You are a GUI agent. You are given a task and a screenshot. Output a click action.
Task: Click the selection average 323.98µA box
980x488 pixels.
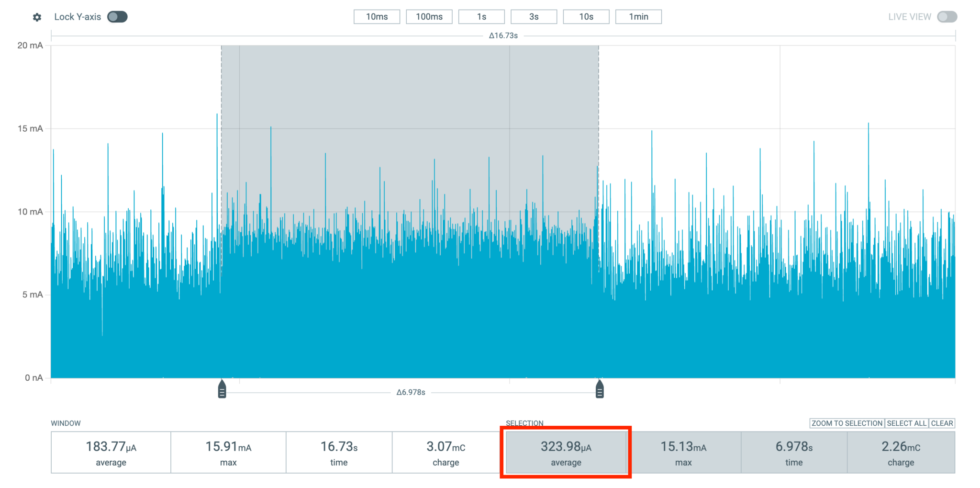pos(566,453)
